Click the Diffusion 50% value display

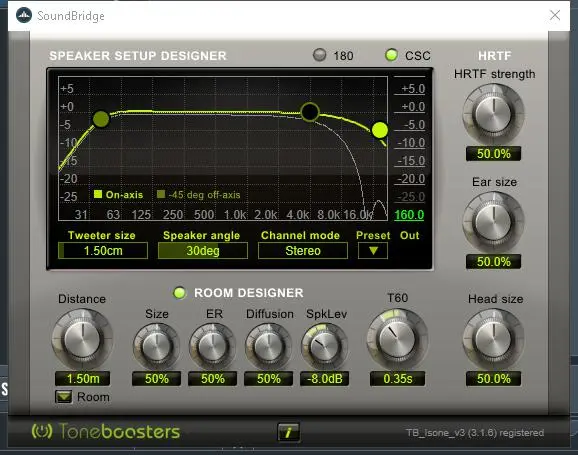pyautogui.click(x=268, y=379)
